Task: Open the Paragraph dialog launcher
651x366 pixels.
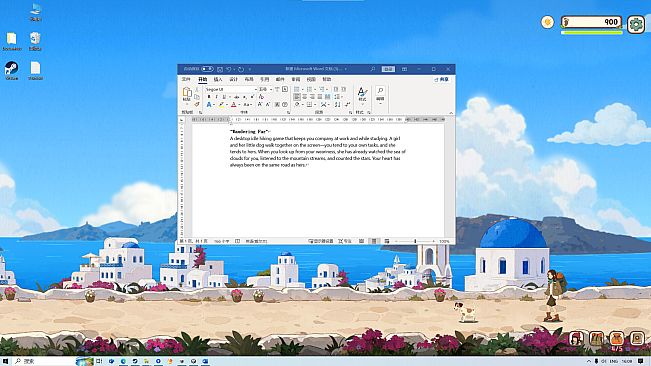Action: (x=350, y=112)
